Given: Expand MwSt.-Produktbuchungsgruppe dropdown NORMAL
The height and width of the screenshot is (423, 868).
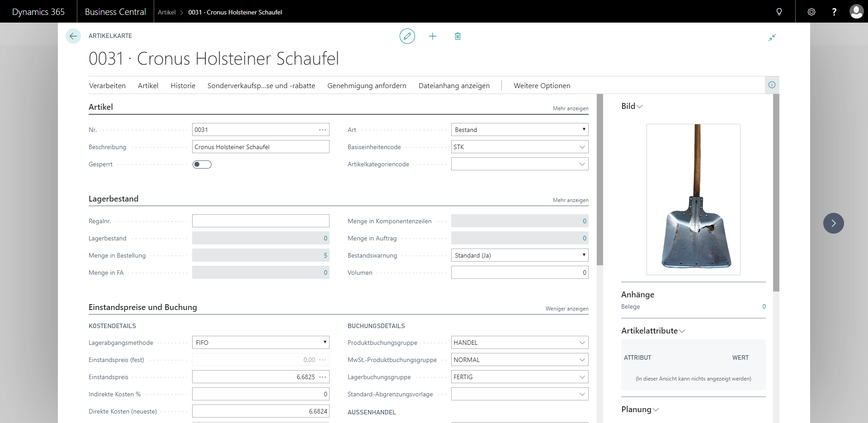Looking at the screenshot, I should (582, 360).
